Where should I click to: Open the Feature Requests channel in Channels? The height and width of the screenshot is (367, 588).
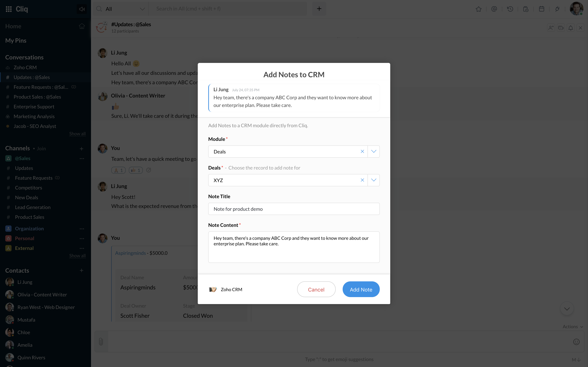click(34, 178)
